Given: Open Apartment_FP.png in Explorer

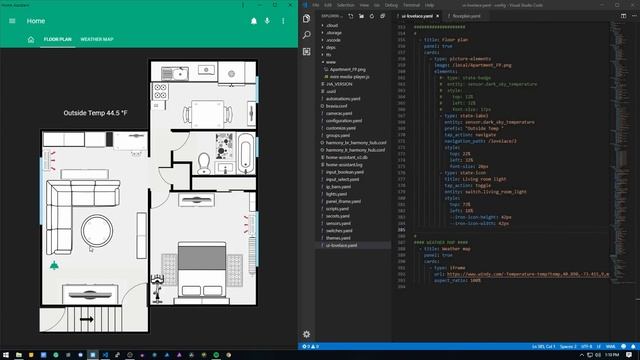Looking at the screenshot, I should pos(347,69).
